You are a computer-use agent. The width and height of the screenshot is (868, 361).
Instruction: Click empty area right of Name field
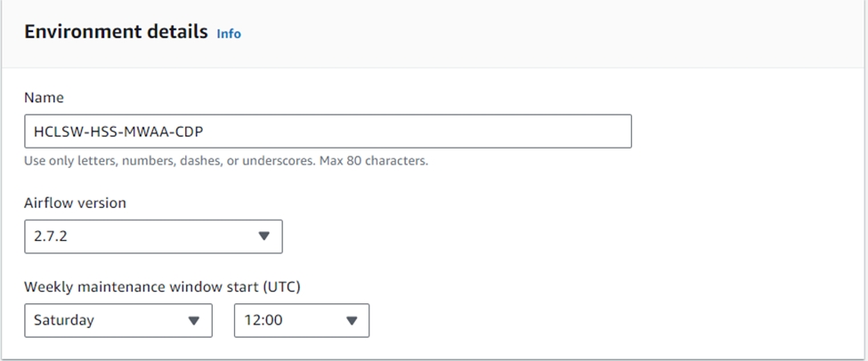click(x=748, y=131)
